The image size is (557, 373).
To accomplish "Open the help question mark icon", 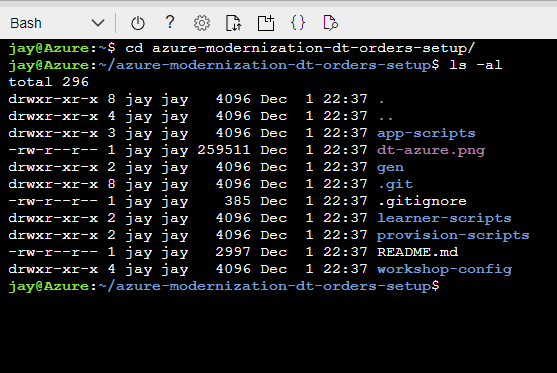I will click(170, 22).
